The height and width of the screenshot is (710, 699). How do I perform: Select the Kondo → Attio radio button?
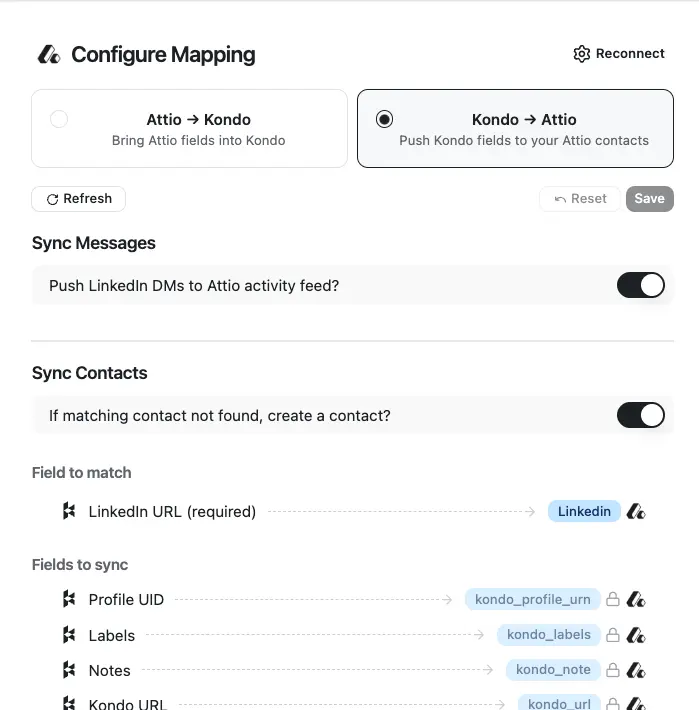384,119
